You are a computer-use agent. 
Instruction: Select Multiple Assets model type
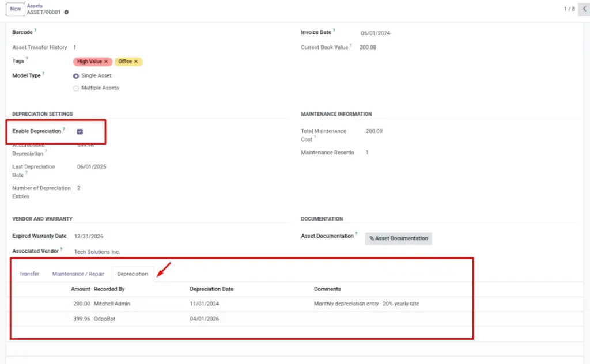pos(76,88)
